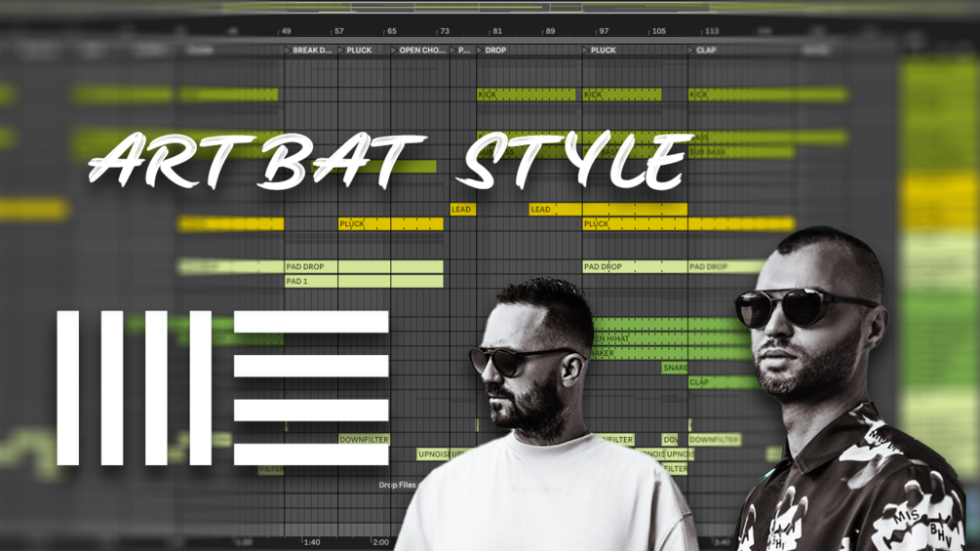The height and width of the screenshot is (551, 980).
Task: Select the green SNARE clip
Action: tap(675, 368)
